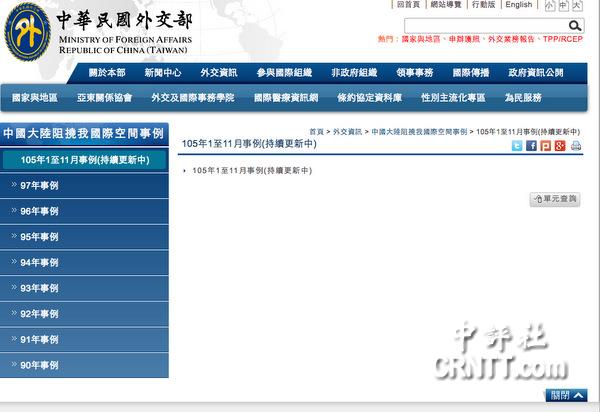The image size is (600, 412).
Task: Set font size to medium (中)
Action: (564, 5)
